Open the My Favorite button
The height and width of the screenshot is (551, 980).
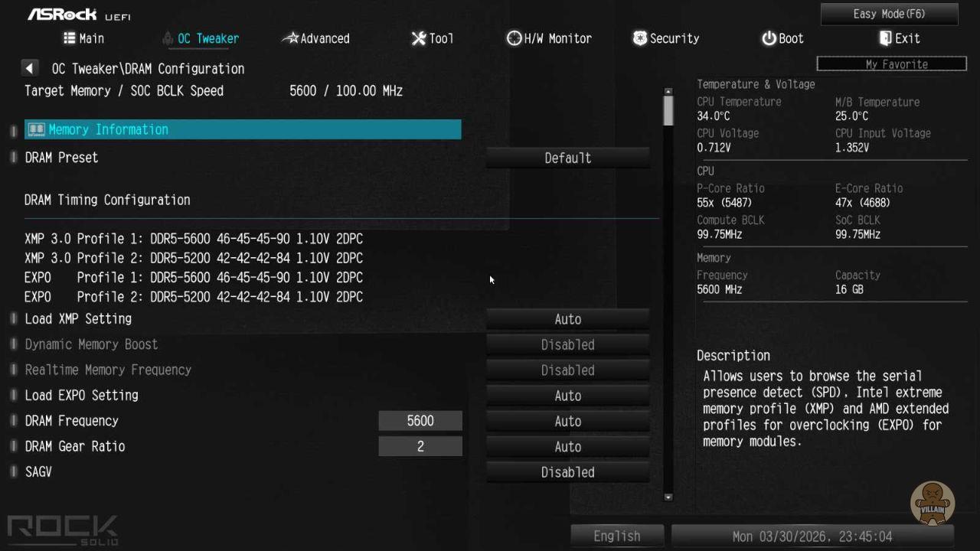click(x=891, y=64)
